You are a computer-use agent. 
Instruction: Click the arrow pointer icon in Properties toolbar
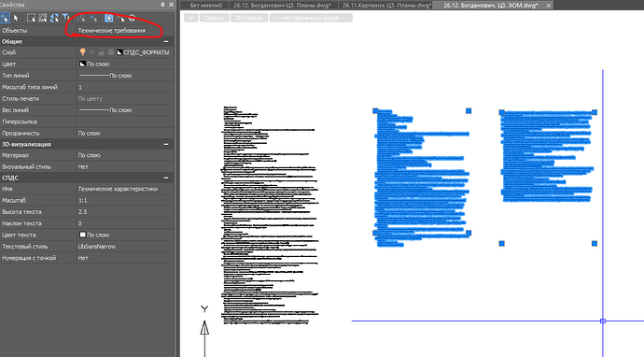click(16, 18)
